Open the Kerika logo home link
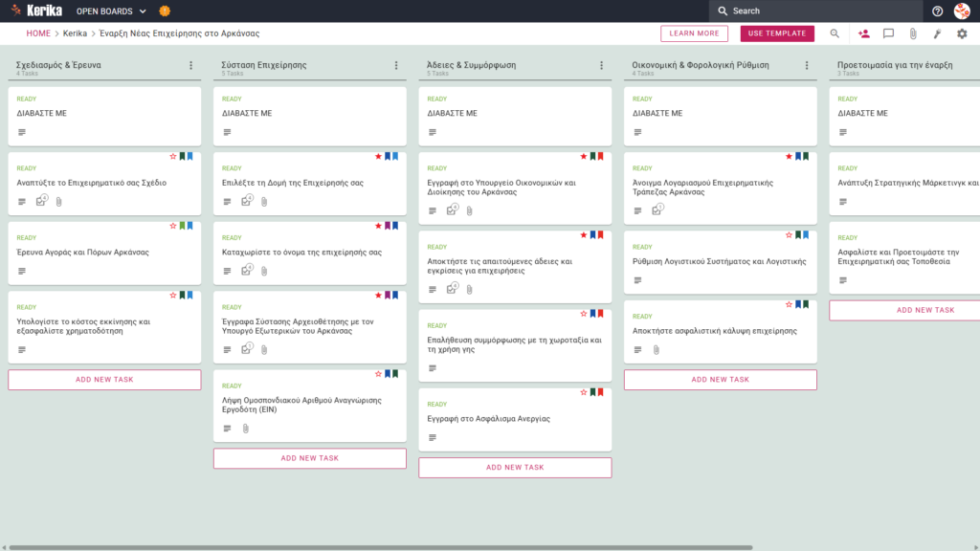This screenshot has height=551, width=980. [36, 11]
